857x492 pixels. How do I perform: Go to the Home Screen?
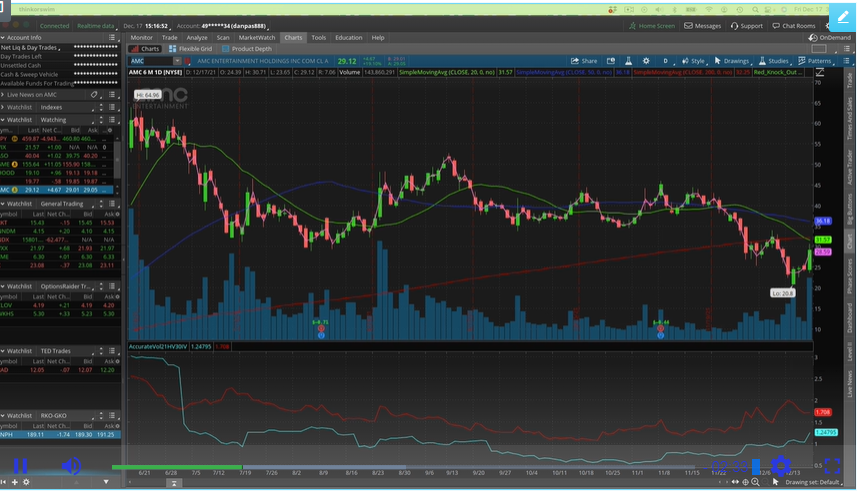651,26
